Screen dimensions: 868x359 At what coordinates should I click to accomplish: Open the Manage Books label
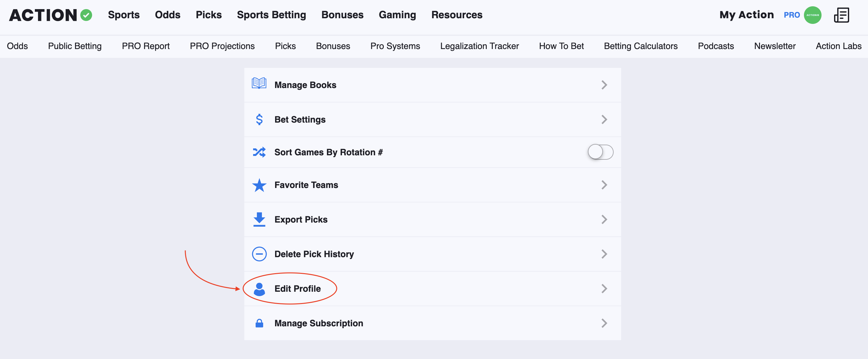[x=305, y=85]
